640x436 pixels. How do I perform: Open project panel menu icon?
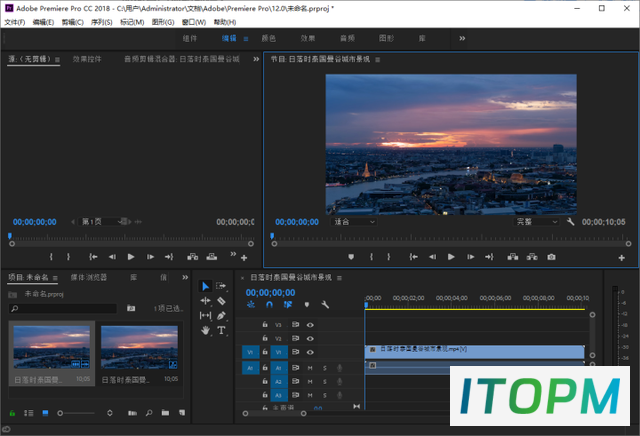(x=55, y=278)
